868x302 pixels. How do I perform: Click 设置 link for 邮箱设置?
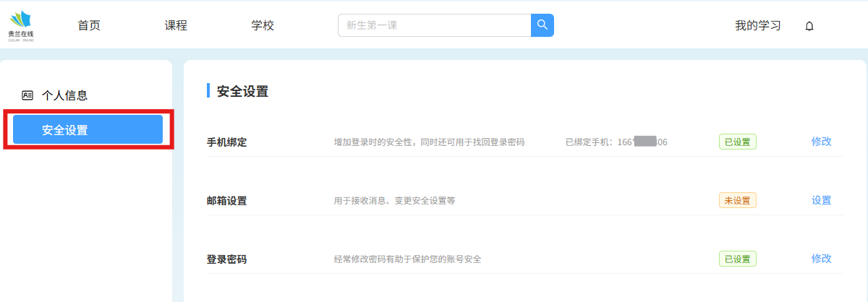point(821,200)
